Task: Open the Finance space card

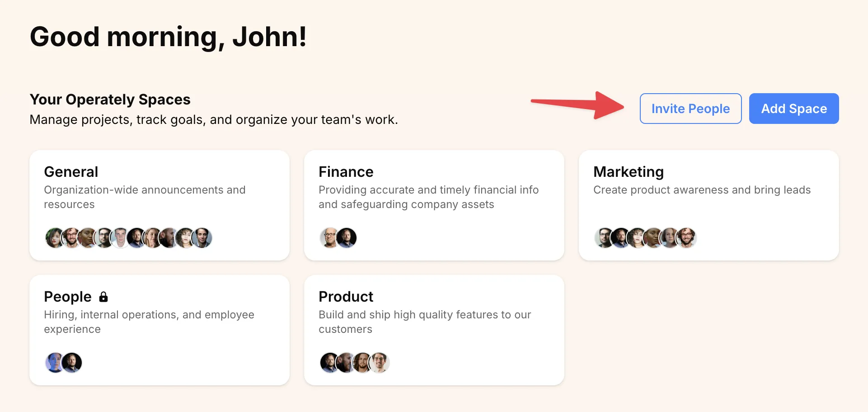Action: tap(434, 205)
